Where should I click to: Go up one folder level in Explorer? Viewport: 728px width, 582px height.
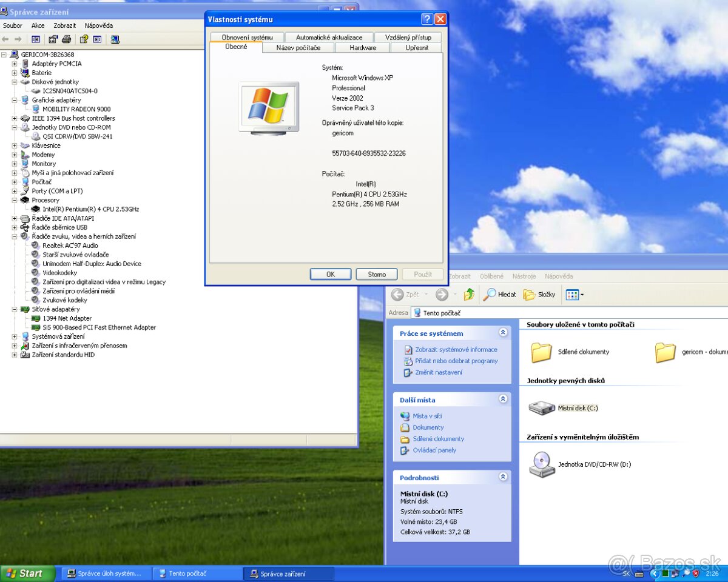click(x=468, y=295)
